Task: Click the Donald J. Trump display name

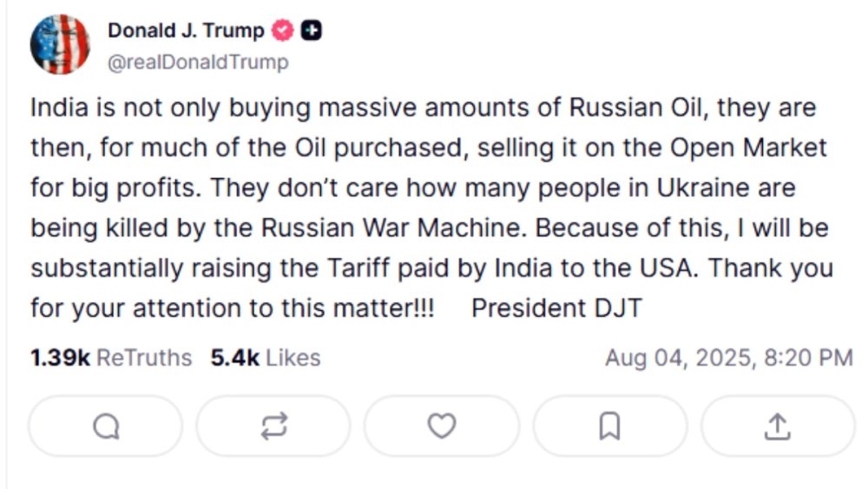Action: point(186,30)
